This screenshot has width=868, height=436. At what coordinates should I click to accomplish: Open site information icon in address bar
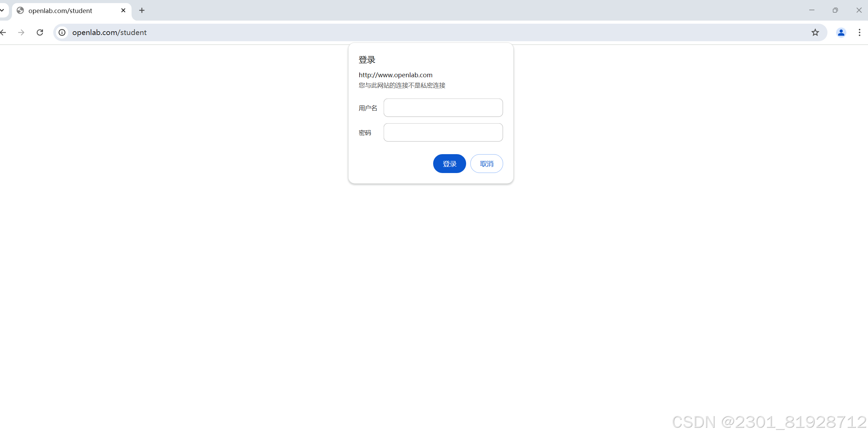pyautogui.click(x=62, y=32)
